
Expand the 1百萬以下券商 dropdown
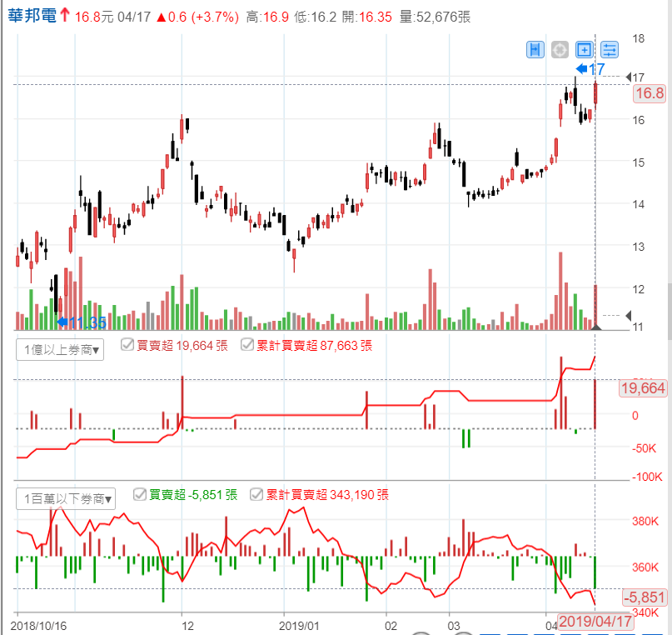66,499
